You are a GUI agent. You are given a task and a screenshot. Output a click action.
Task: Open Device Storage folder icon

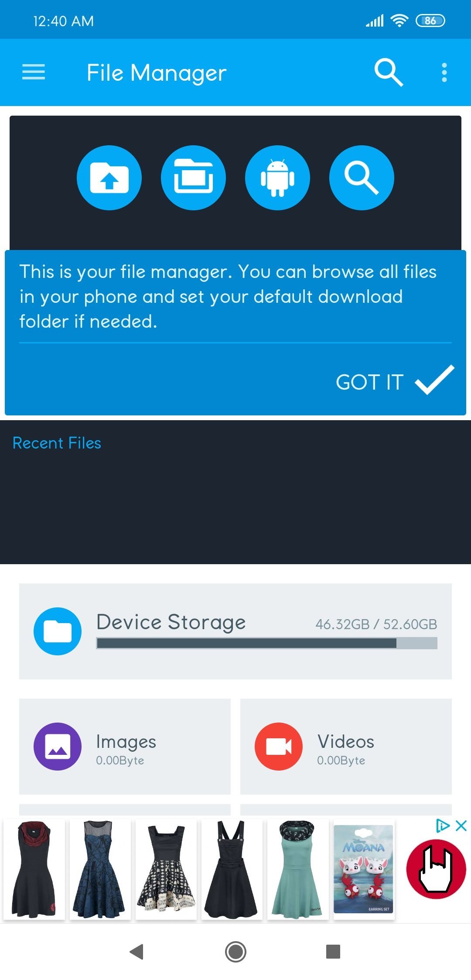58,631
